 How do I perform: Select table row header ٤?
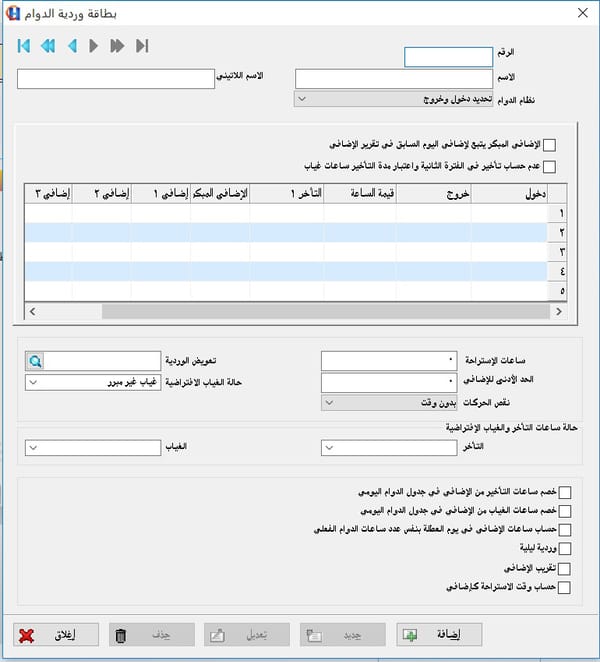coord(557,271)
